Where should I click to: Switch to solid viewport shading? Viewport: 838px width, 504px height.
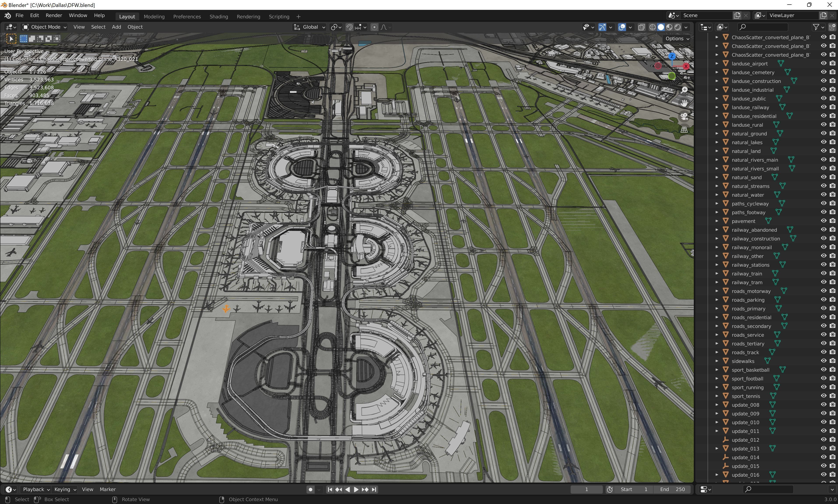pyautogui.click(x=661, y=27)
